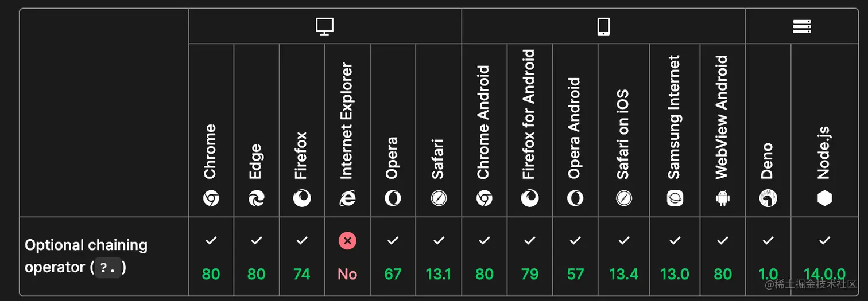Click the Node.js hexagon icon

[x=824, y=199]
